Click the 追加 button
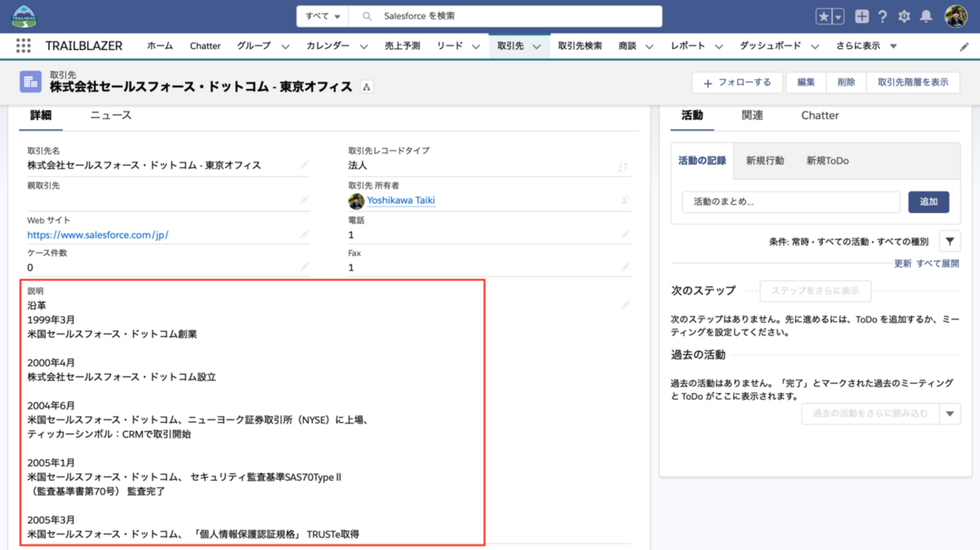 pos(929,202)
